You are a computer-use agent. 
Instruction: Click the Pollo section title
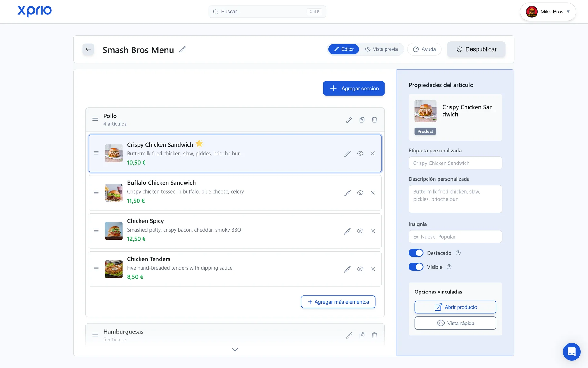(110, 116)
